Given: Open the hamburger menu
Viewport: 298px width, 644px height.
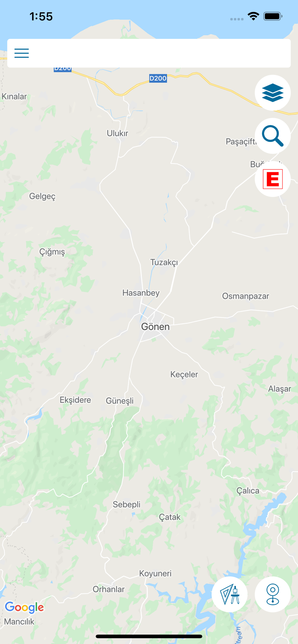Looking at the screenshot, I should click(x=22, y=53).
